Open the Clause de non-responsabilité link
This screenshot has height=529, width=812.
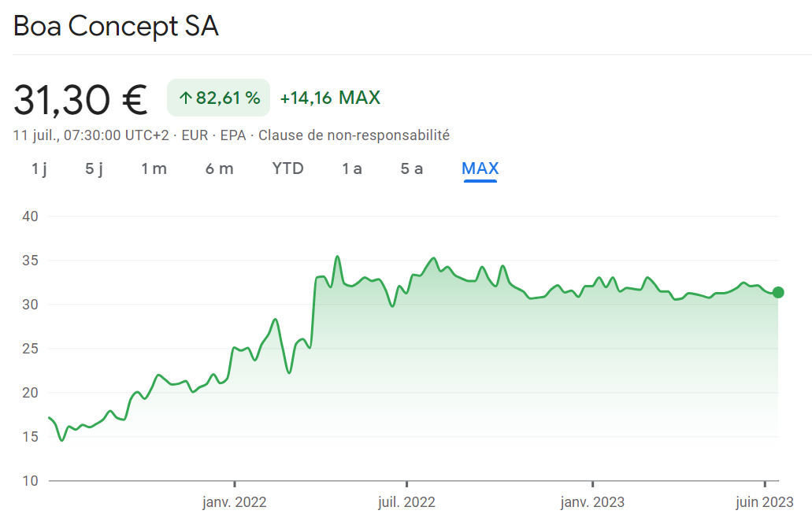coord(354,135)
